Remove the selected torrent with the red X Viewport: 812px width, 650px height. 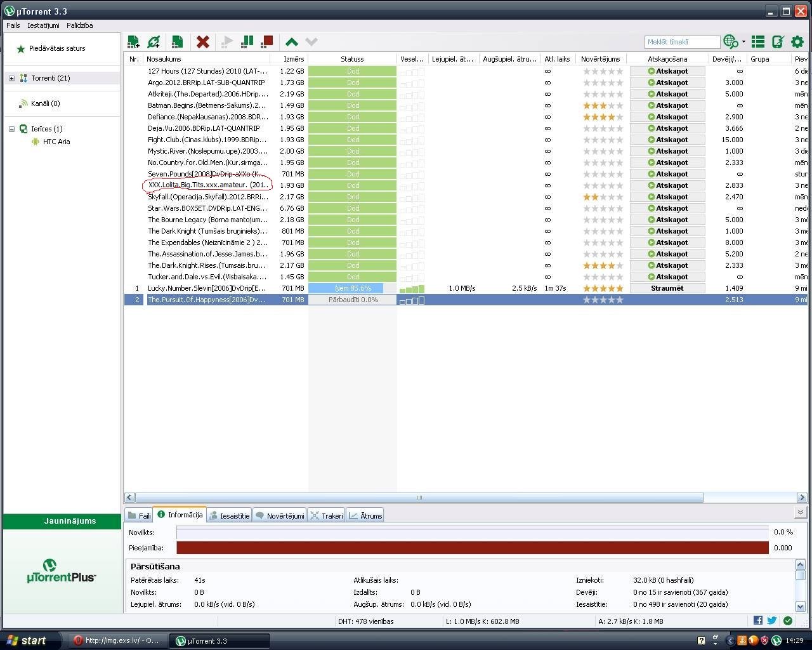point(203,42)
